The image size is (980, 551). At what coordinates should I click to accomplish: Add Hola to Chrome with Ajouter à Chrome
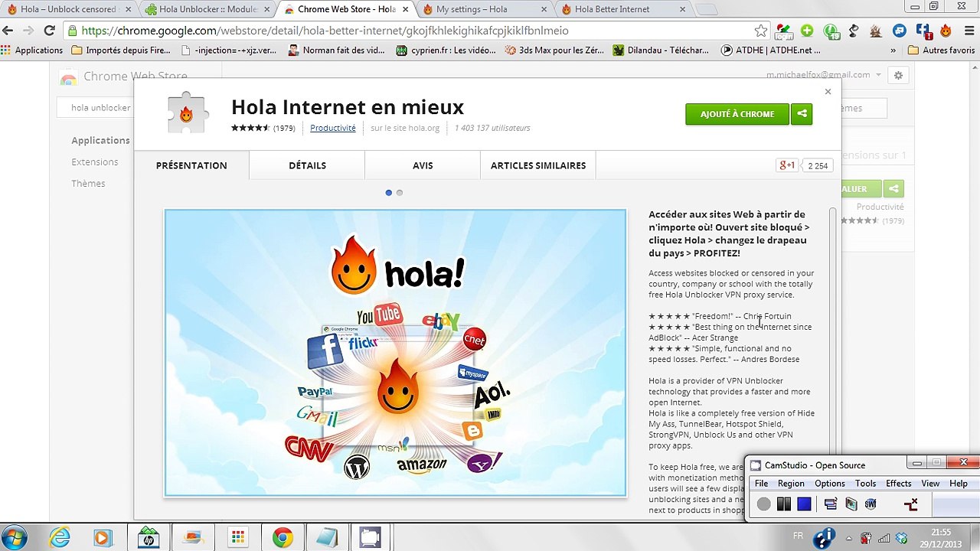(737, 114)
